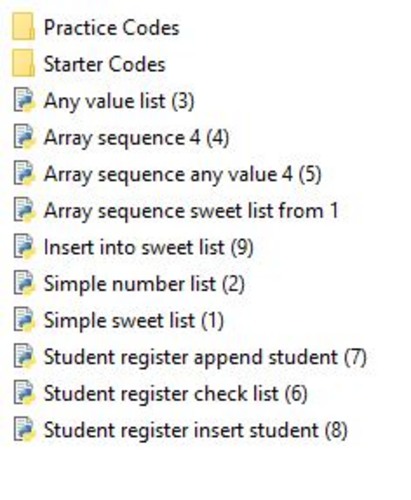Click Python icon for Simple sweet list (1)
Screen dimensions: 411x500
(x=24, y=320)
